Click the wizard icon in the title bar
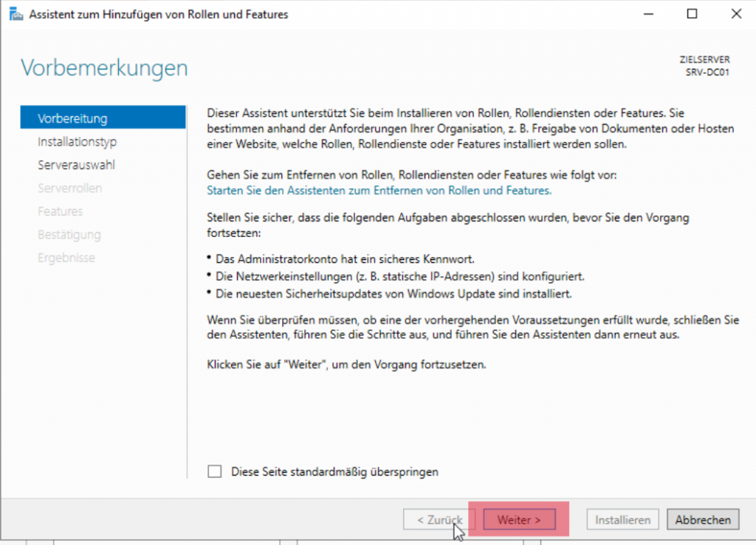Screen dimensions: 756x545 click(15, 14)
